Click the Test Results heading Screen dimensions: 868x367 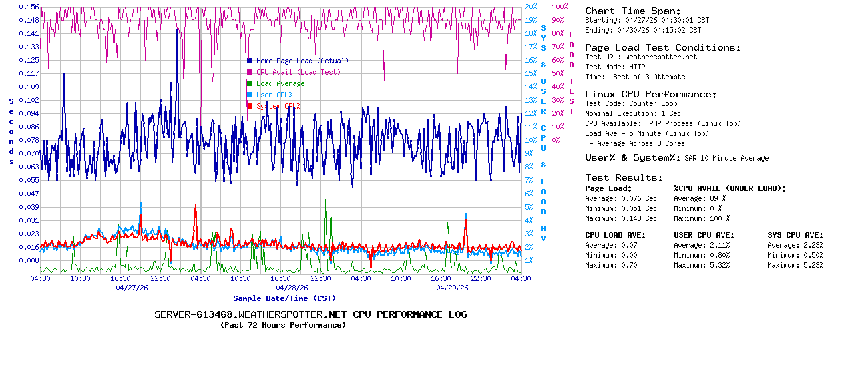tap(624, 177)
